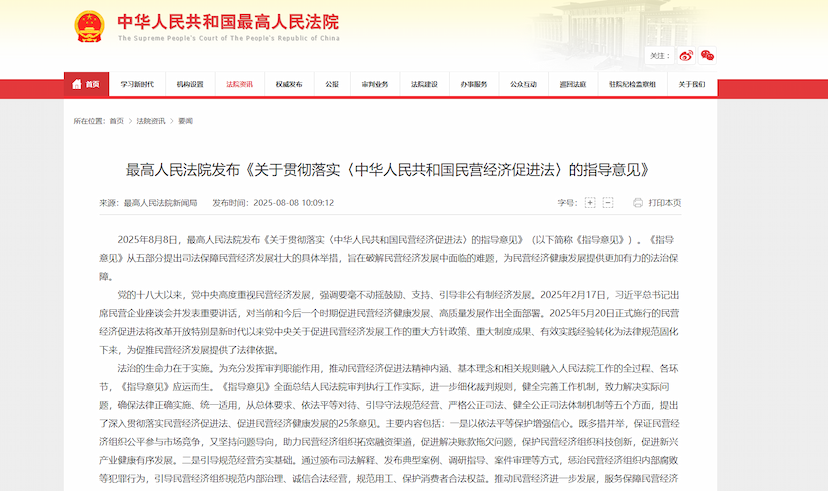Screen dimensions: 828x491
Task: Click the 关注 label
Action: (660, 55)
